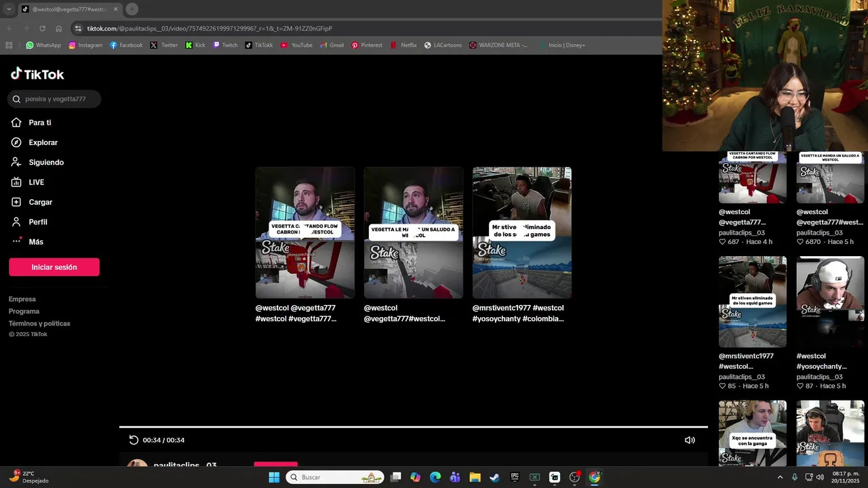
Task: Focus the TikTok search field
Action: (x=54, y=99)
